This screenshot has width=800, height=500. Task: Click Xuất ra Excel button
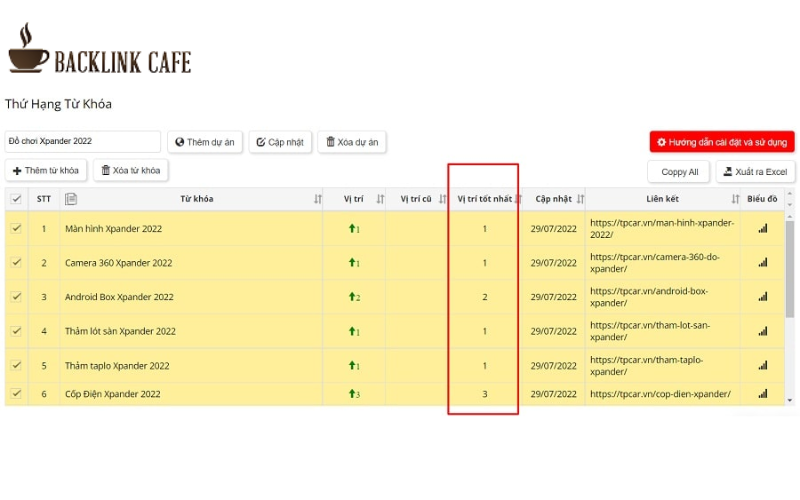[x=756, y=172]
